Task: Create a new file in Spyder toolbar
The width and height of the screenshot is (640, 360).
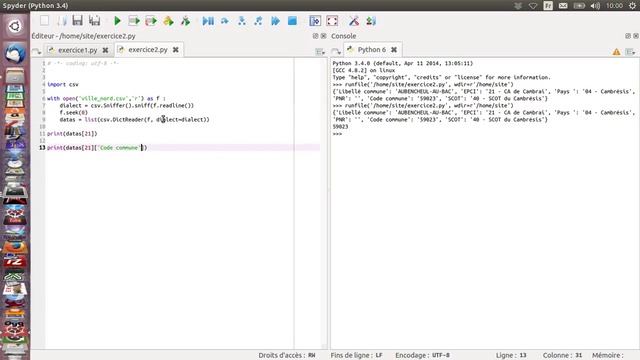Action: [x=44, y=21]
